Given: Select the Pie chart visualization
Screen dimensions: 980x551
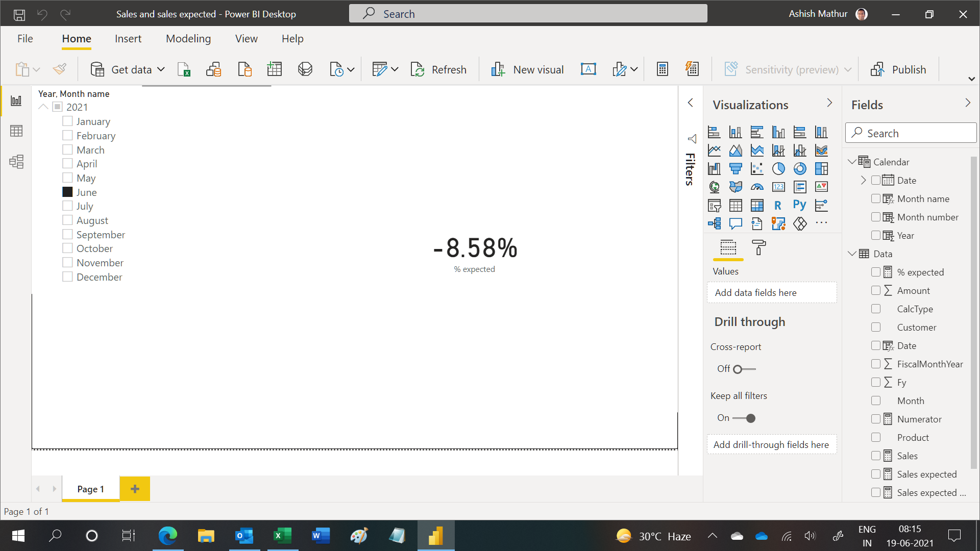Looking at the screenshot, I should point(778,168).
